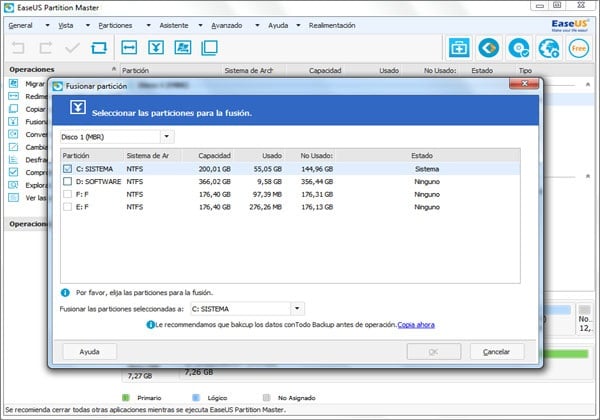
Task: Expand the Vista menu arrow
Action: 88,25
